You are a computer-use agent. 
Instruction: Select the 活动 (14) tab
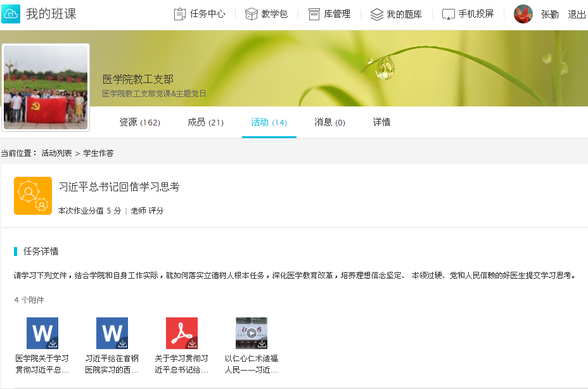[269, 122]
